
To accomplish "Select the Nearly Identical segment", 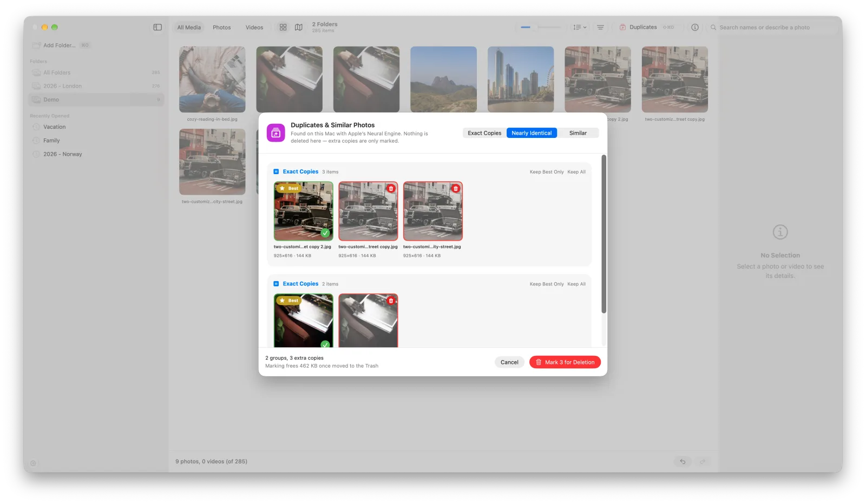I will [532, 133].
